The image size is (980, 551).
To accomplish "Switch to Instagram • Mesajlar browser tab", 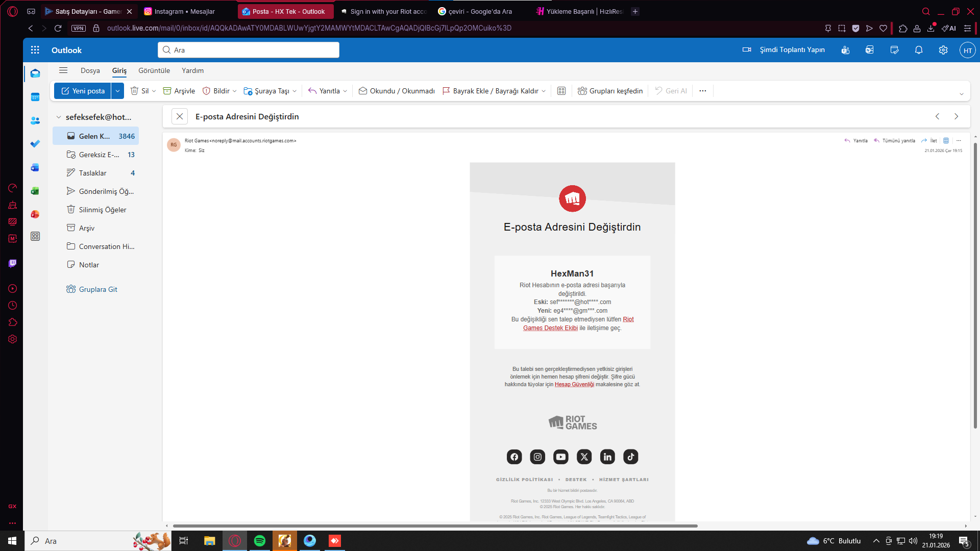I will coord(185,11).
